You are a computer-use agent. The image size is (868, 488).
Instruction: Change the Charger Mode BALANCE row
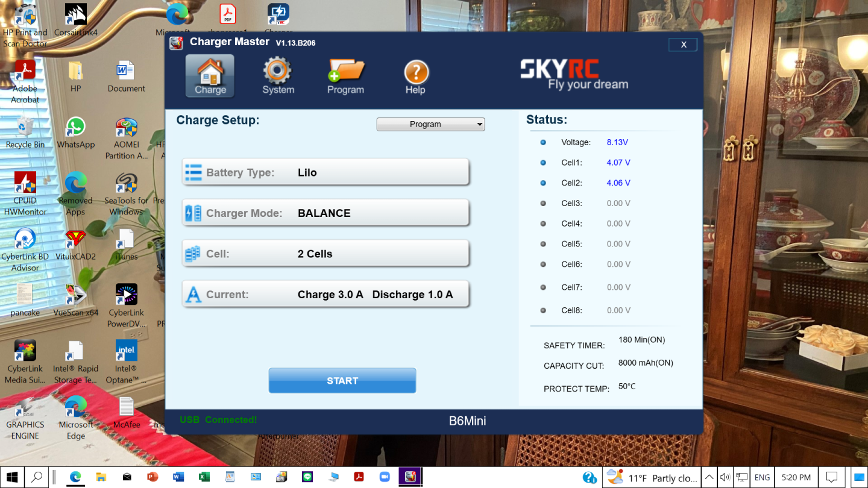click(x=325, y=213)
